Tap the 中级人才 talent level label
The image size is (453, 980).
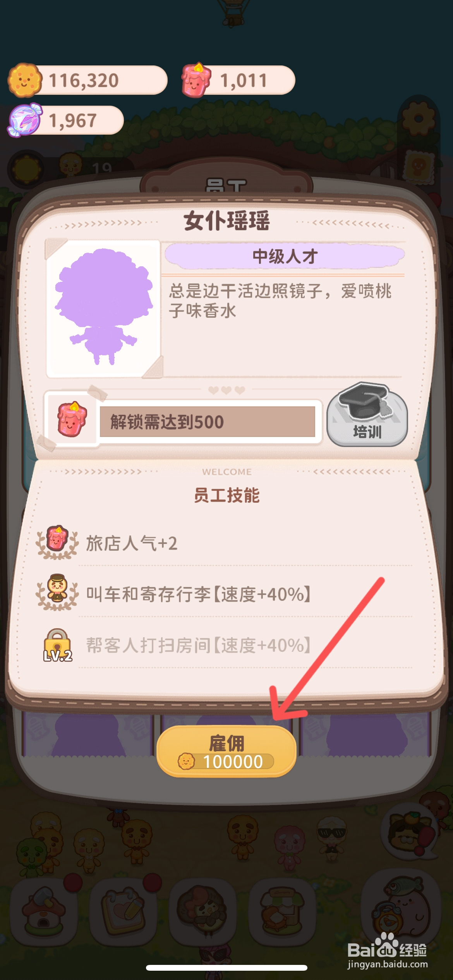point(285,256)
